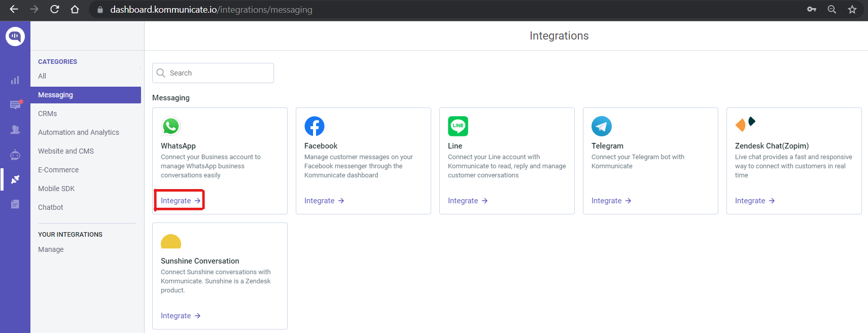Click the search magnifier icon in search box
868x333 pixels.
click(161, 73)
